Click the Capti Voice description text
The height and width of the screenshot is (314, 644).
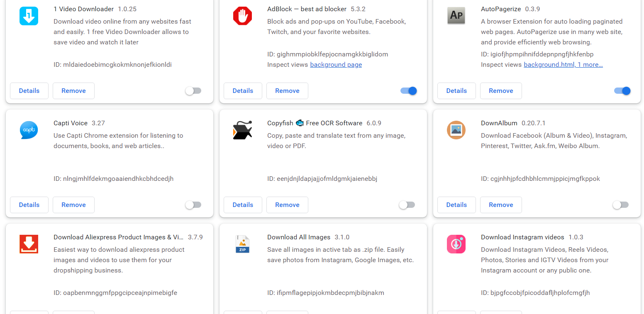(118, 141)
